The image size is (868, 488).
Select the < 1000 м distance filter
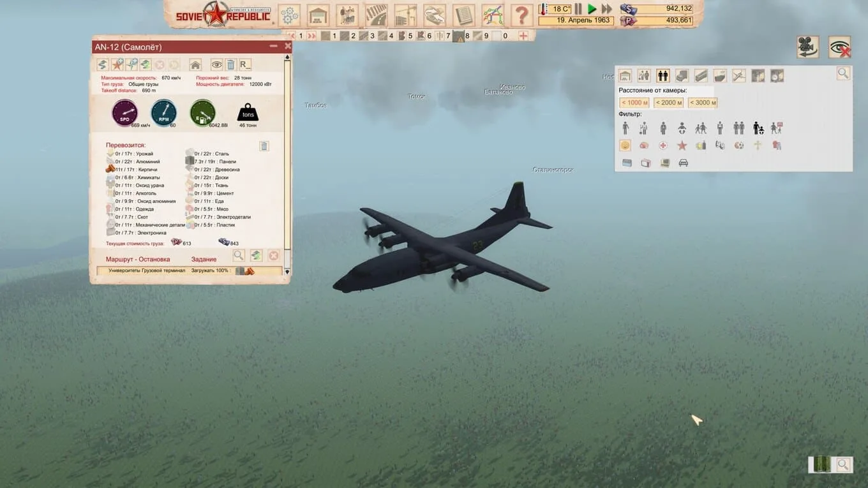pos(634,103)
